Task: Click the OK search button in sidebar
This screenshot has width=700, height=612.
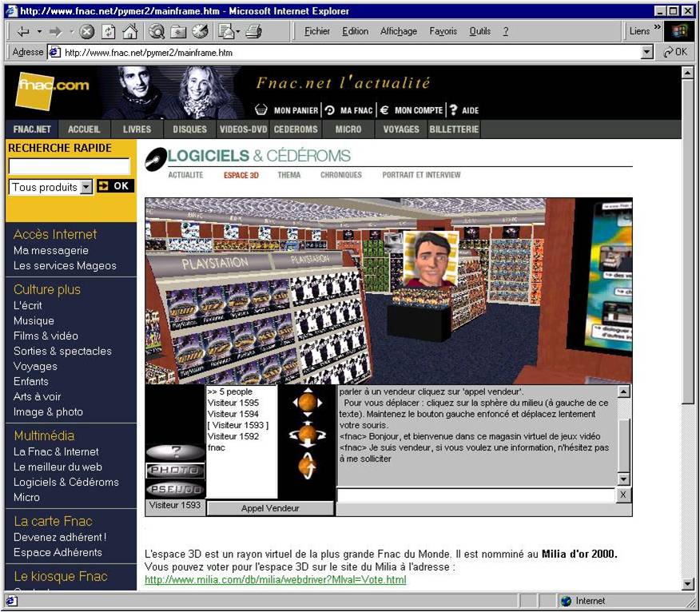Action: pyautogui.click(x=115, y=186)
